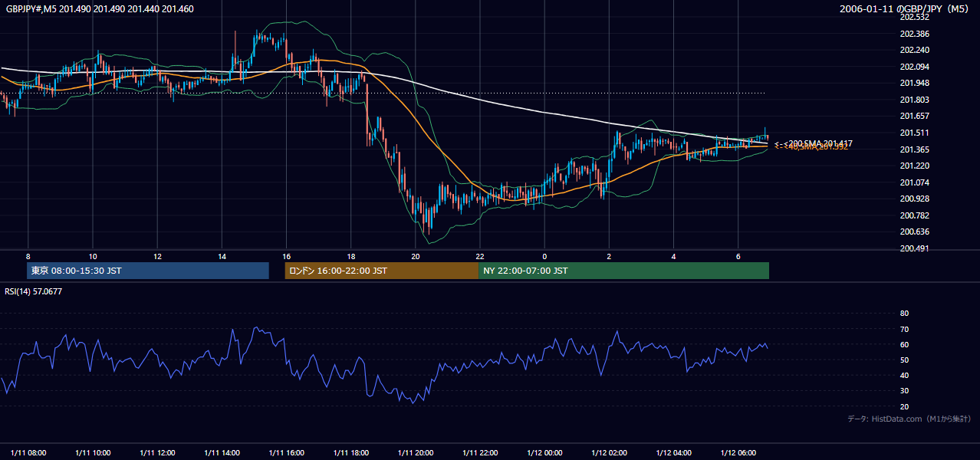Click the '1/11 14:00' bottom time label
Screen dimensions: 980x460
(x=222, y=452)
